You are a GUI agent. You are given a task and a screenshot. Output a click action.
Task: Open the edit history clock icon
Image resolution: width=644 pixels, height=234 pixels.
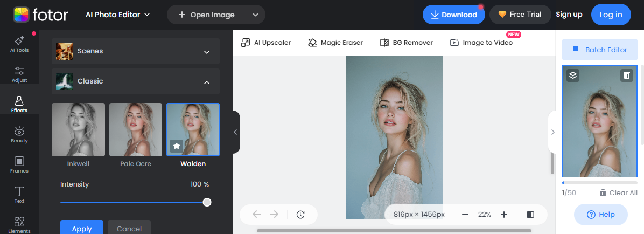coord(300,214)
